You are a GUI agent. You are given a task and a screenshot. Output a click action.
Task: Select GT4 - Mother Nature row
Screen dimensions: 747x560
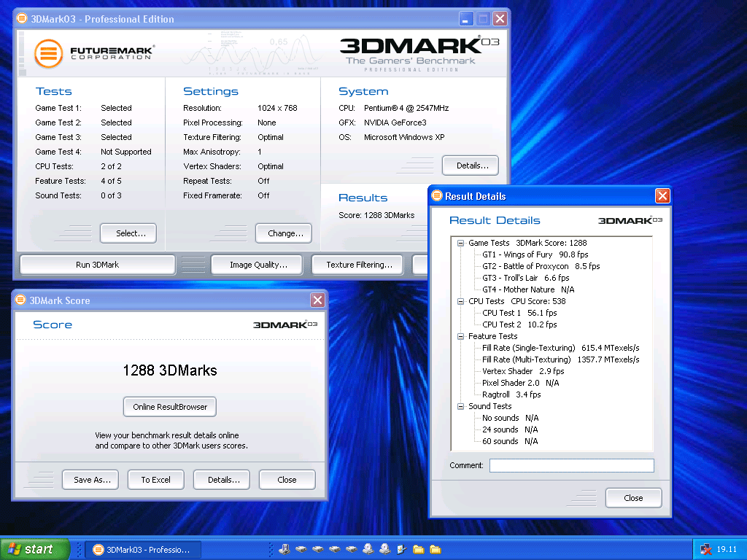click(528, 289)
